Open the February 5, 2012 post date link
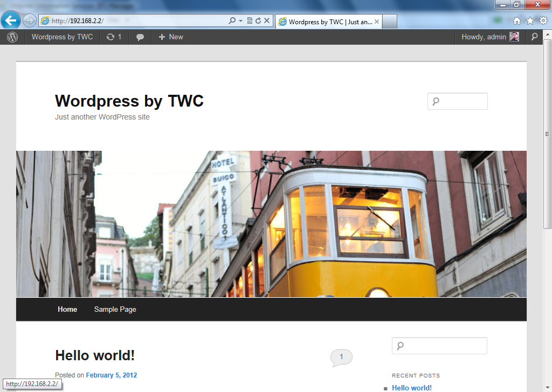Viewport: 552px width, 392px height. pyautogui.click(x=111, y=375)
